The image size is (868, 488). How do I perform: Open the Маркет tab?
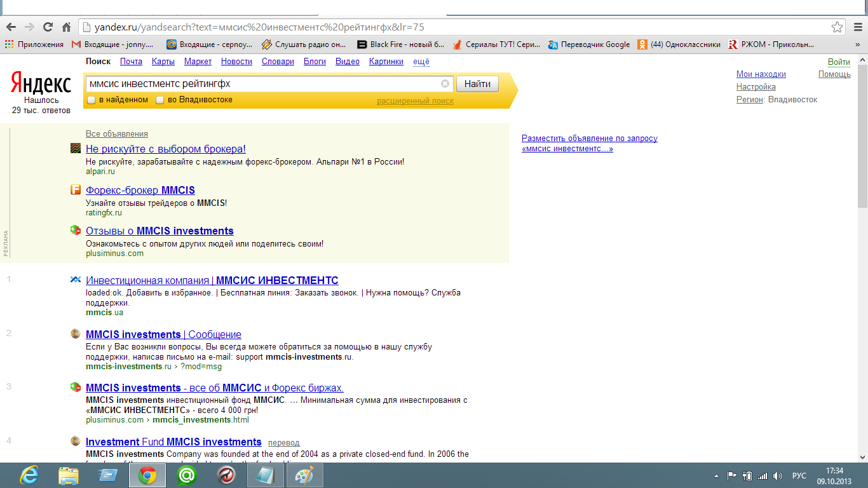coord(198,62)
